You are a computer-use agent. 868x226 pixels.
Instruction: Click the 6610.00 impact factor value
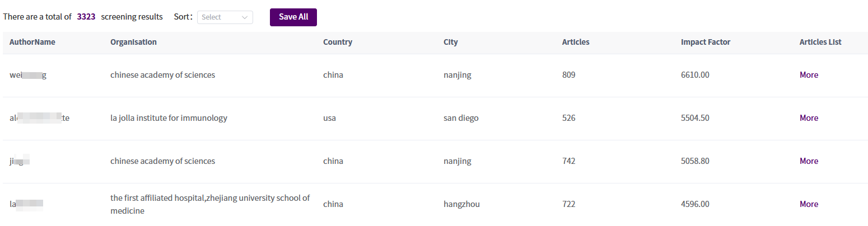(695, 75)
